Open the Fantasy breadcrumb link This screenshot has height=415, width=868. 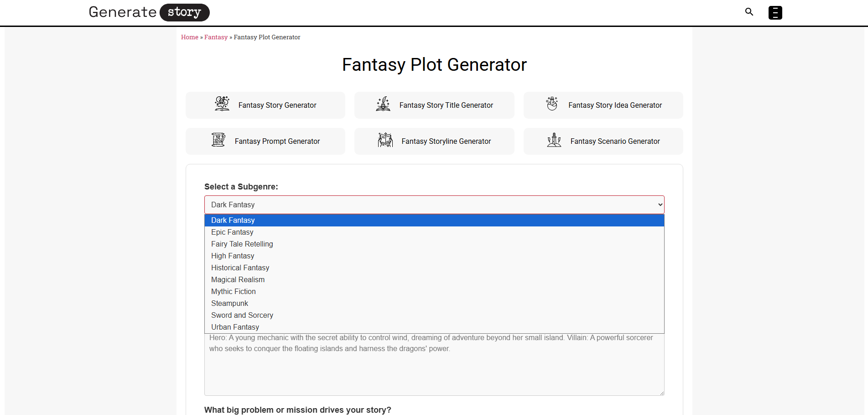[216, 37]
